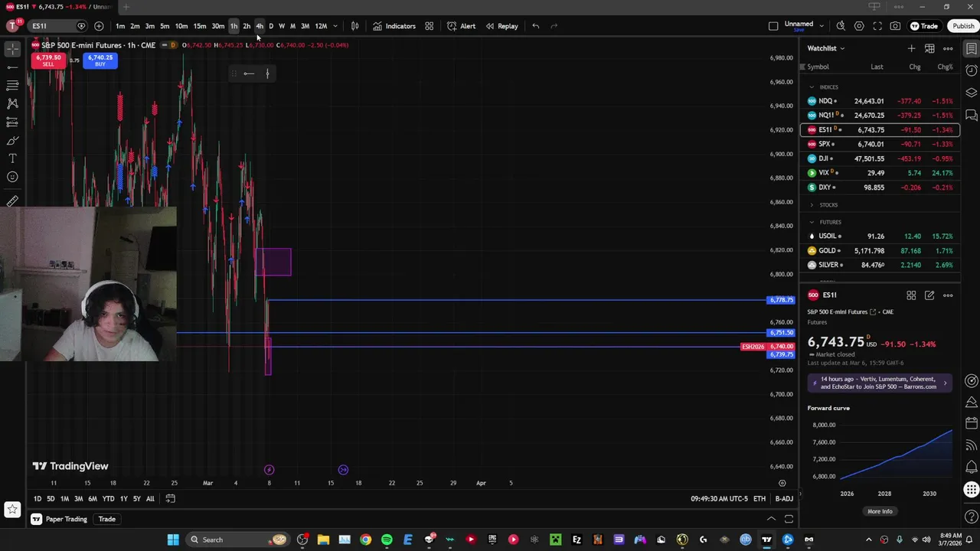Toggle ETH extended trading hours
The image size is (980, 551).
click(759, 499)
